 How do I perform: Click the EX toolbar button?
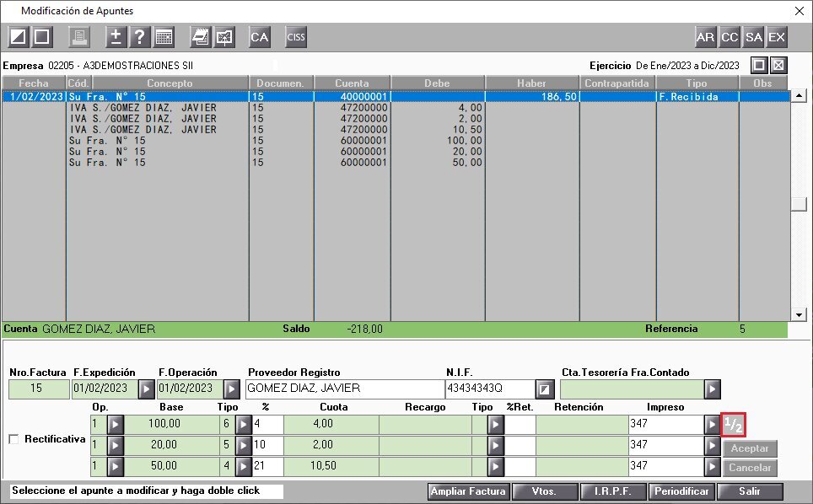click(x=777, y=37)
